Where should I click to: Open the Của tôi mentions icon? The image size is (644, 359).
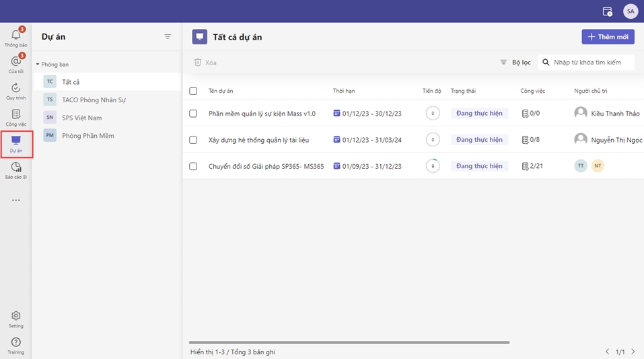[15, 63]
